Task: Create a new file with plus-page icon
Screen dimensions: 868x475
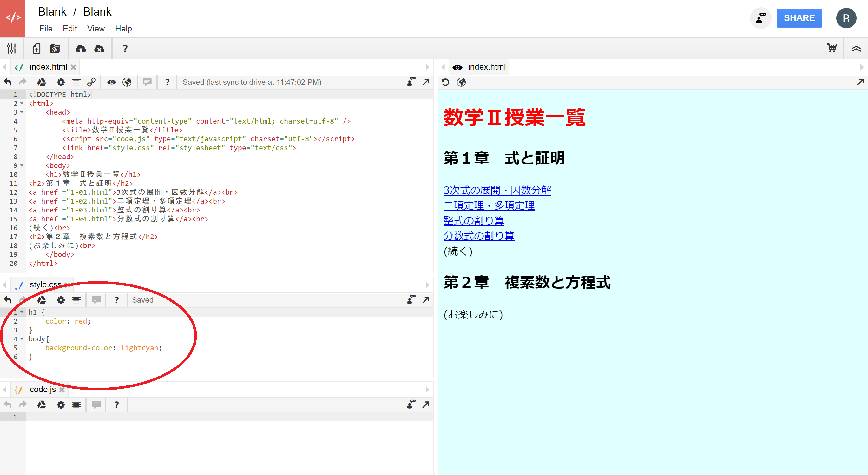Action: click(x=36, y=49)
